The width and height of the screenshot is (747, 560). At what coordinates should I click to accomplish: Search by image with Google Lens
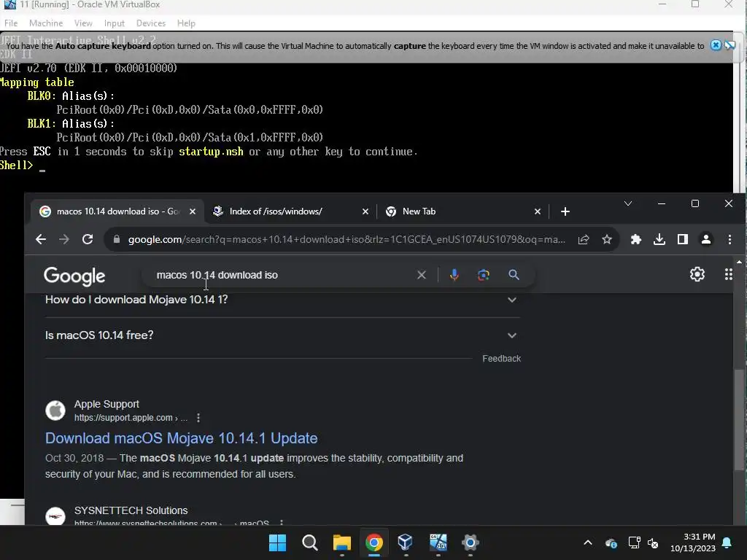click(x=484, y=275)
